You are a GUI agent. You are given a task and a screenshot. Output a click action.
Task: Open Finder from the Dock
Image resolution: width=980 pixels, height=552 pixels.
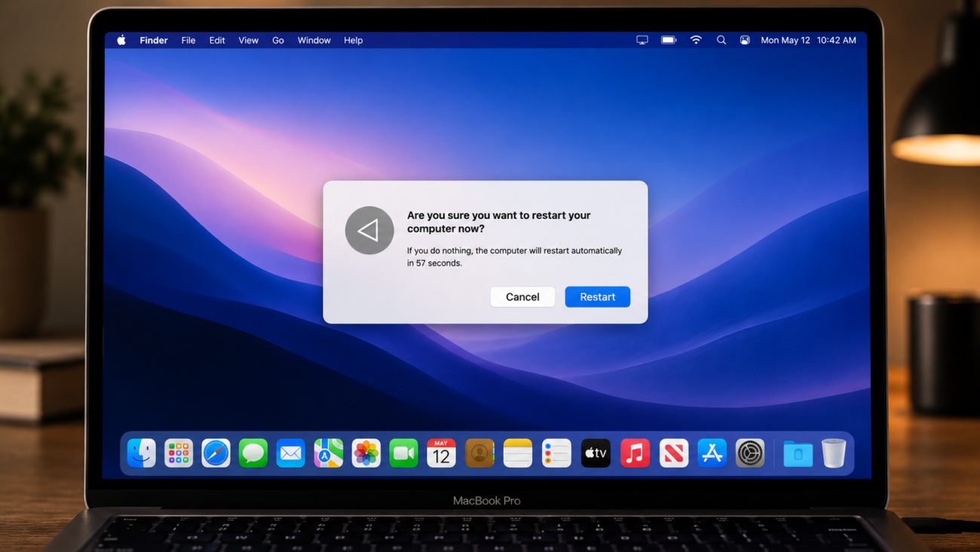pos(141,453)
